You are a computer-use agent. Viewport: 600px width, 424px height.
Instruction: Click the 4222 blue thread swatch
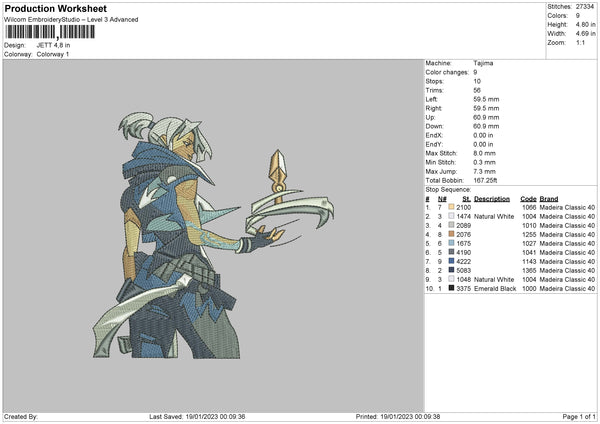pyautogui.click(x=452, y=261)
